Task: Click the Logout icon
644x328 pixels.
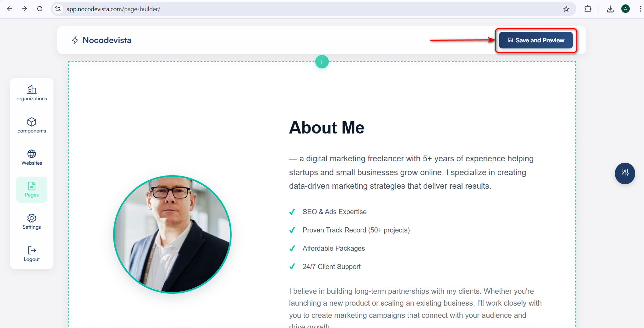Action: (32, 250)
